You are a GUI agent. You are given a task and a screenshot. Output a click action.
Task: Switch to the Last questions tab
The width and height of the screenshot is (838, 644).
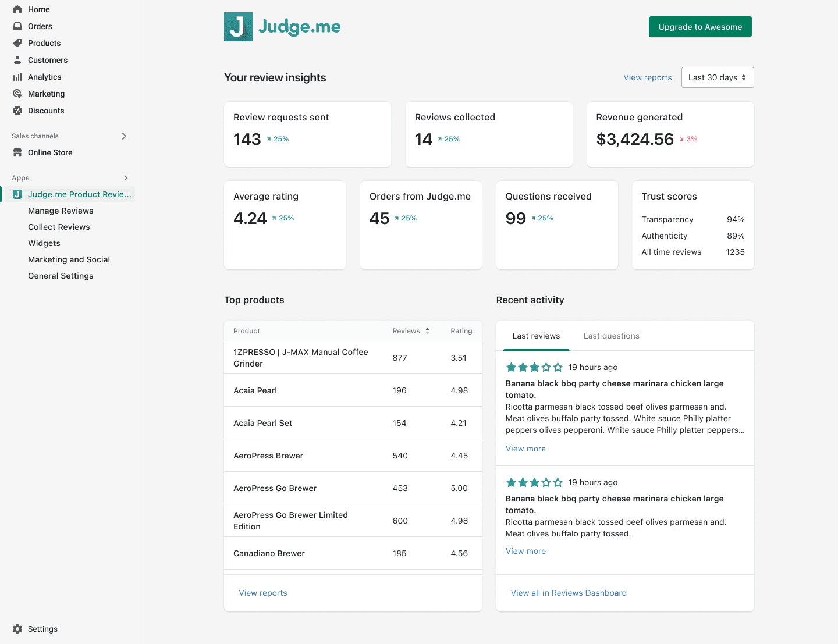click(x=611, y=336)
